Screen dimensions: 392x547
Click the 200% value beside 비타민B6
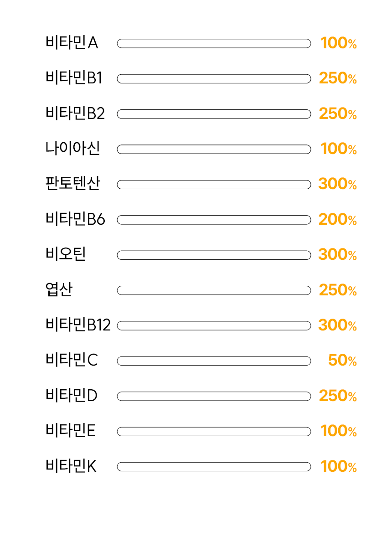point(337,220)
